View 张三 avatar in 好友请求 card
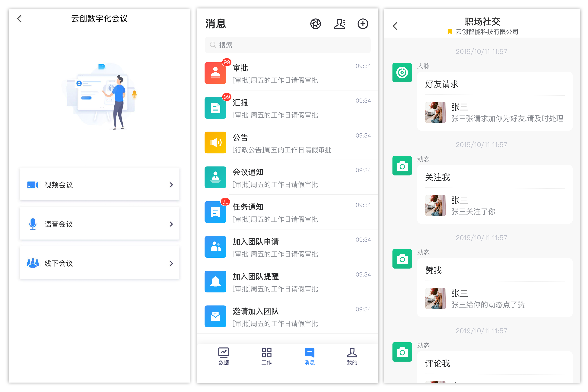 435,112
